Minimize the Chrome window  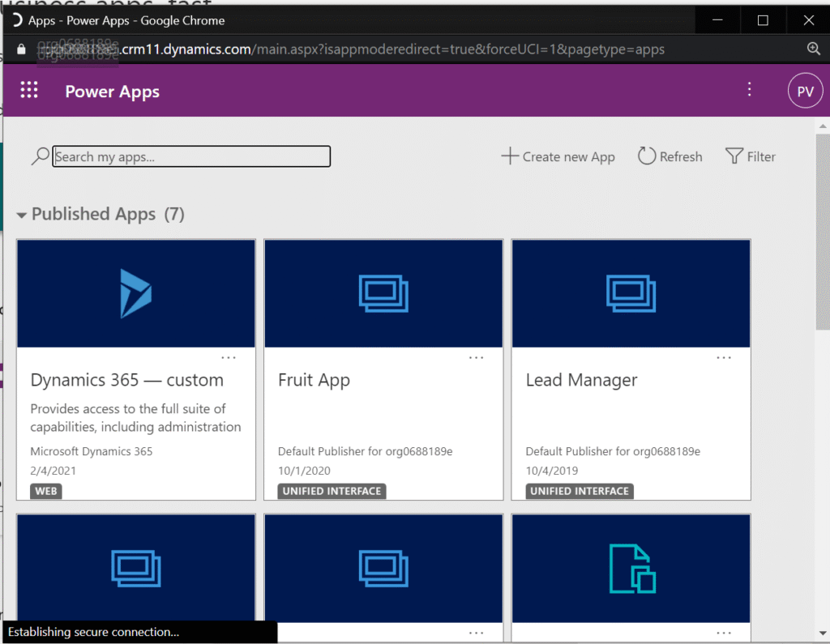click(718, 20)
